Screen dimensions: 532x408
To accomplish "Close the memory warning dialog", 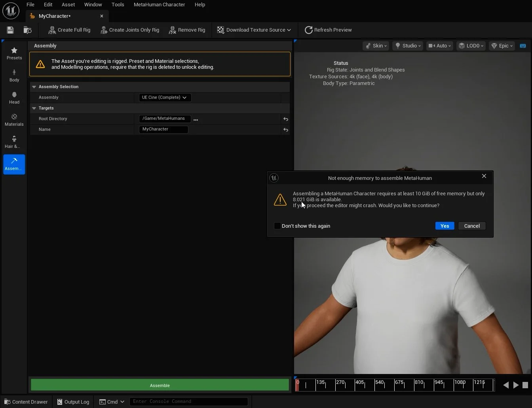I will pos(484,176).
